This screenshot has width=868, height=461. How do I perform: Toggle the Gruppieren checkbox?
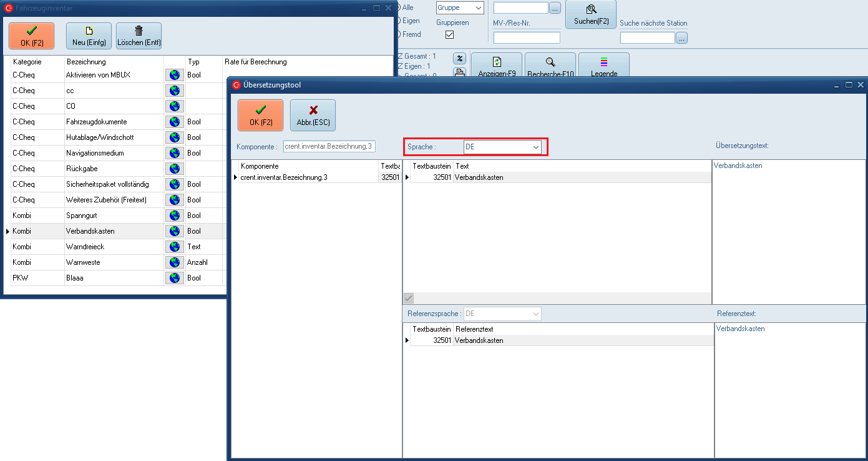click(449, 35)
